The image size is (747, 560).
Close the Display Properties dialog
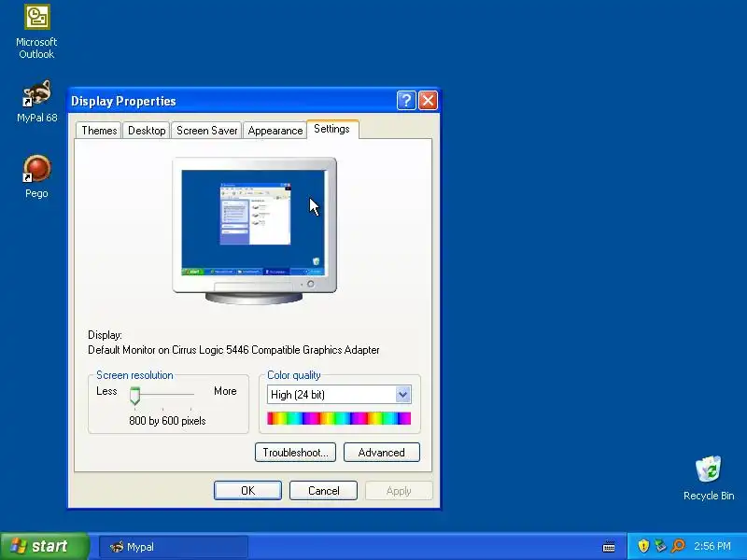(x=428, y=101)
